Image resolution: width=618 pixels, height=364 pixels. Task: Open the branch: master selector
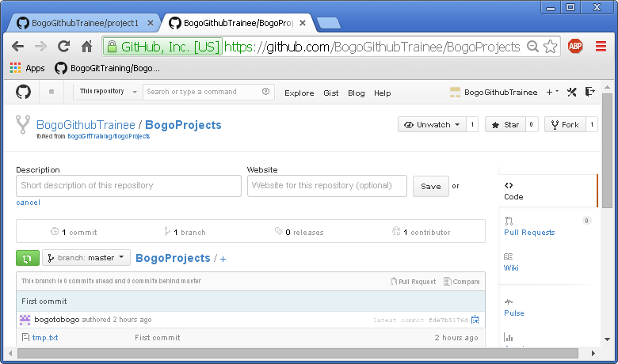(86, 258)
